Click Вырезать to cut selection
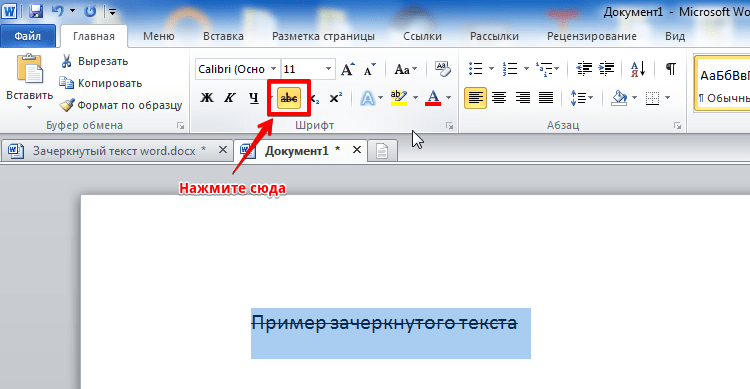The height and width of the screenshot is (389, 750). point(95,61)
